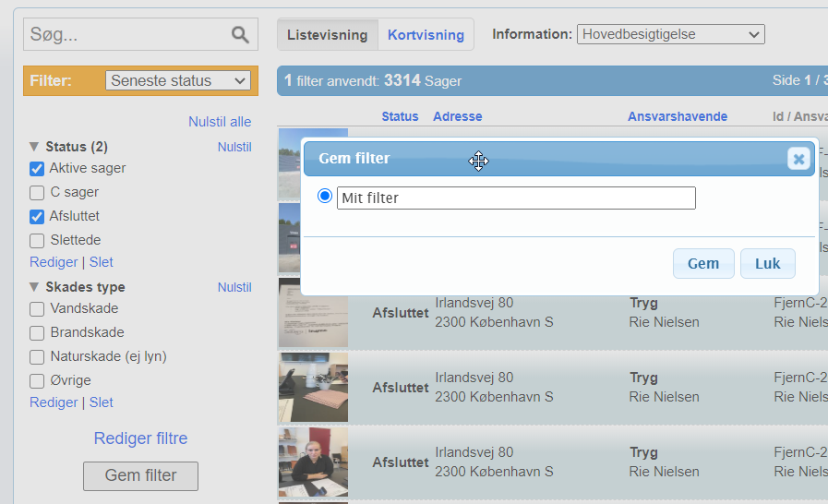Open the Seneste status filter dropdown
Viewport: 828px width, 504px height.
178,81
